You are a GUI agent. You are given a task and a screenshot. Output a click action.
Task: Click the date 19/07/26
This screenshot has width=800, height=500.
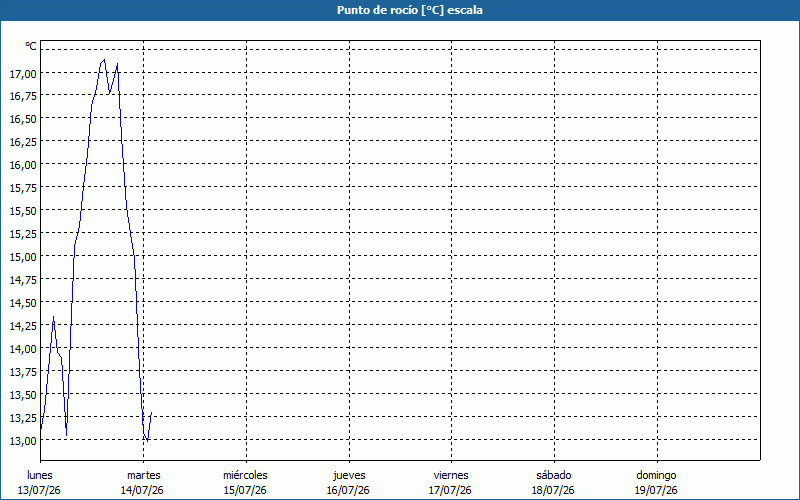coord(656,490)
